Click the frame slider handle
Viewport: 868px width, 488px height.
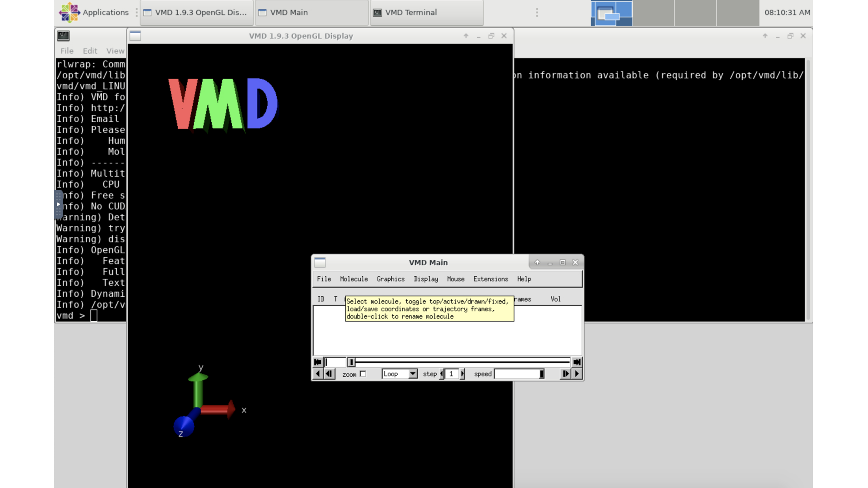click(x=351, y=362)
